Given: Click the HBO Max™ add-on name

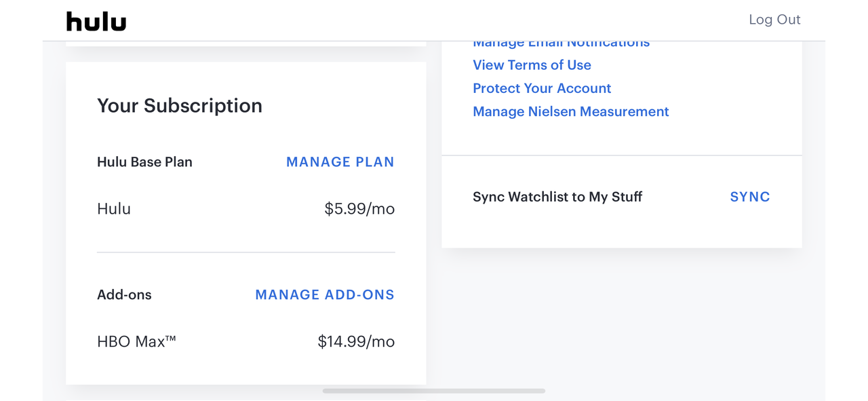Looking at the screenshot, I should (136, 341).
